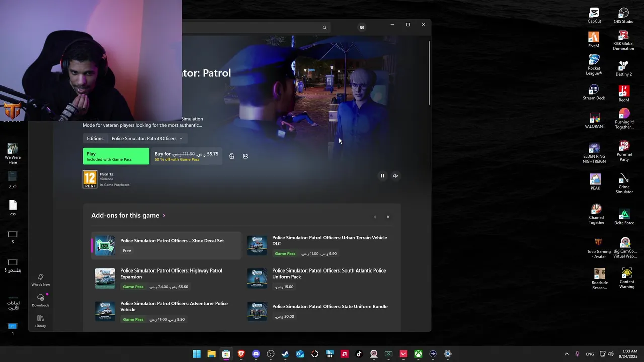Show hidden system tray icons
The height and width of the screenshot is (362, 644).
point(566,354)
